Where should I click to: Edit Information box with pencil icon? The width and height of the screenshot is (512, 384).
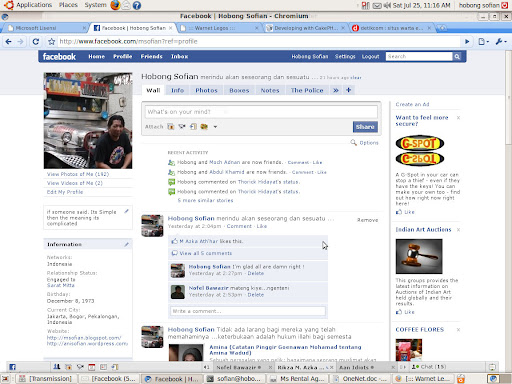[x=126, y=244]
